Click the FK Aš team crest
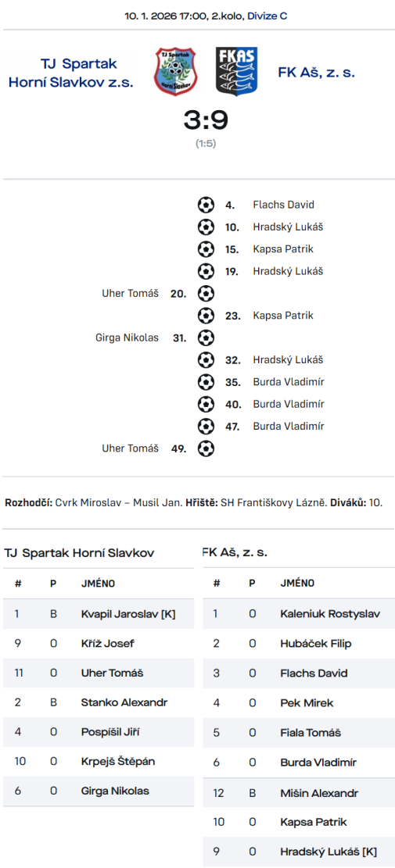Viewport: 395px width, 868px height. (x=236, y=71)
